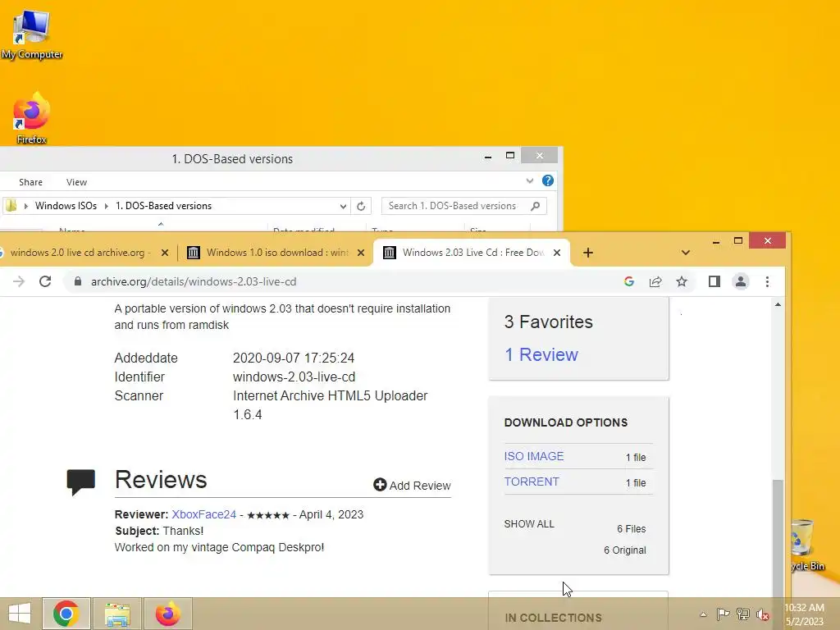Viewport: 840px width, 630px height.
Task: Click the Chrome taskbar icon
Action: click(66, 614)
